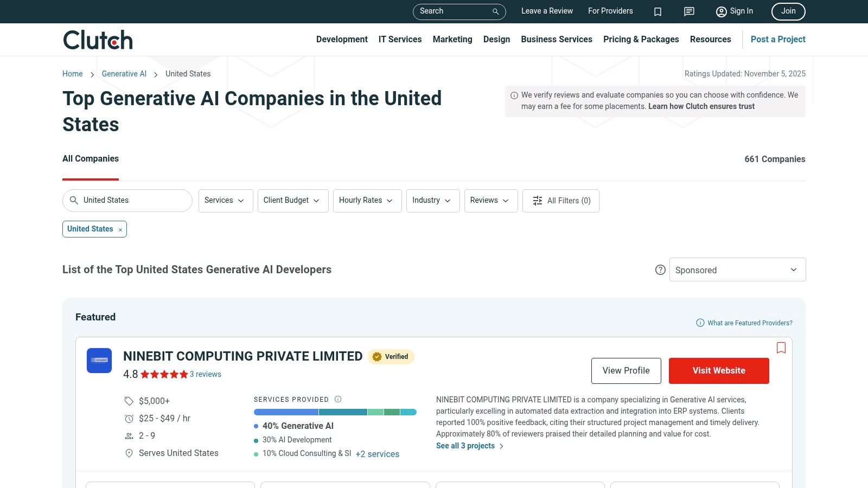Select the All Companies tab

(91, 159)
